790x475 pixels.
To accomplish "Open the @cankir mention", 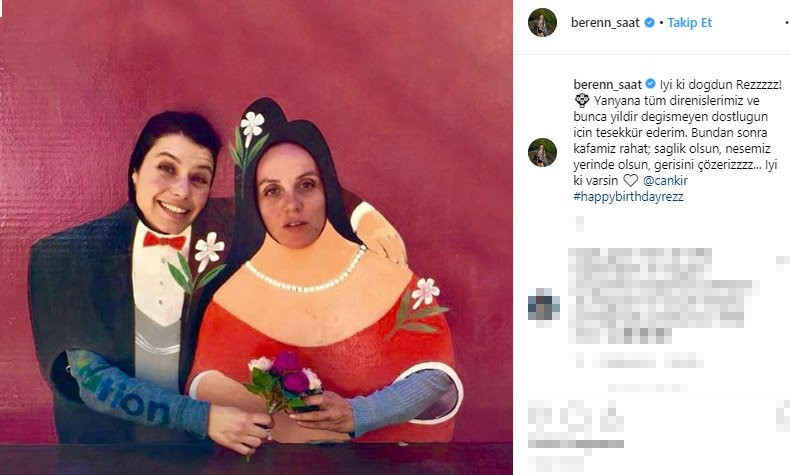I will pyautogui.click(x=665, y=180).
